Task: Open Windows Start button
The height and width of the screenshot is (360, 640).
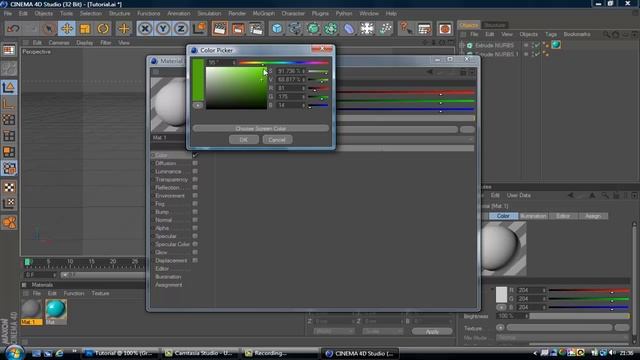Action: [x=14, y=353]
